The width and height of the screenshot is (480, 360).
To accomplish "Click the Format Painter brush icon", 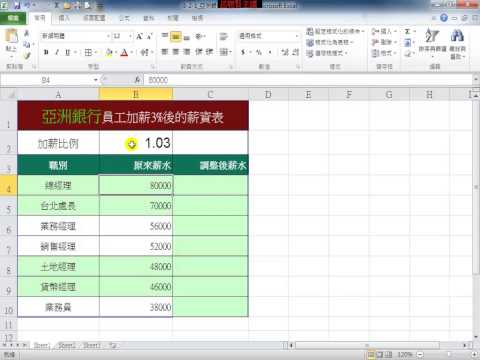I will 27,56.
